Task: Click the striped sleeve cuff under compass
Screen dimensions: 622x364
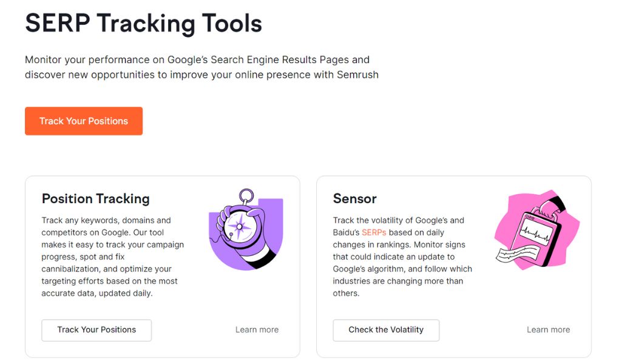Action: pos(260,257)
